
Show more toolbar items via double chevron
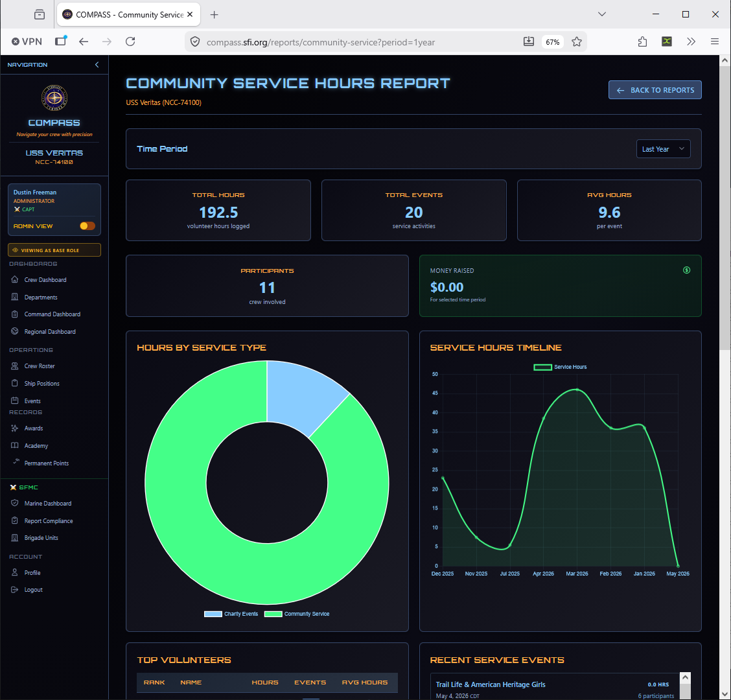(x=691, y=41)
